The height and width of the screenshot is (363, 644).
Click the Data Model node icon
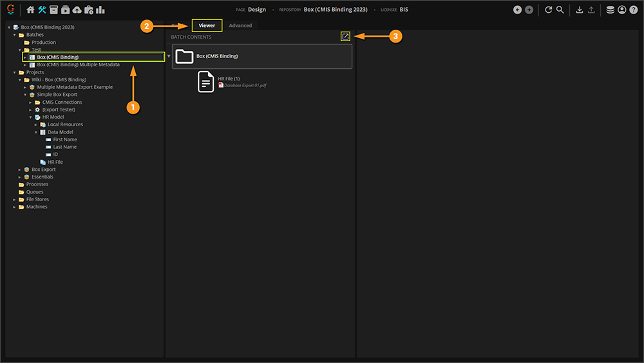[43, 132]
